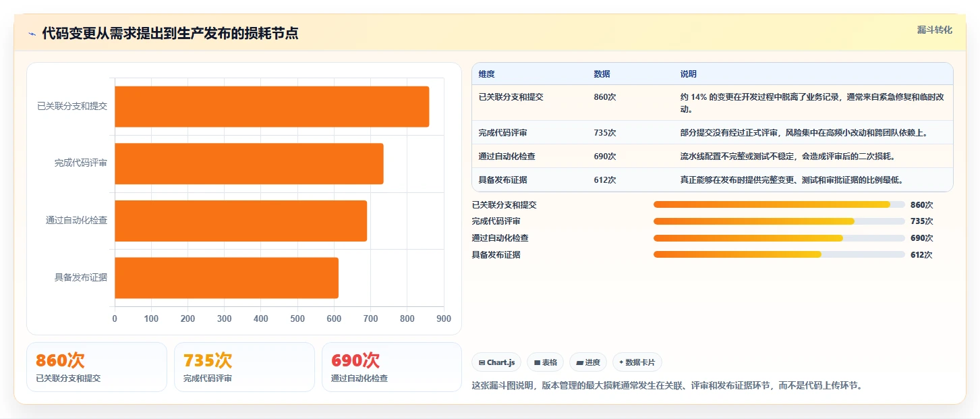Click the 漏斗转化 badge

point(935,30)
